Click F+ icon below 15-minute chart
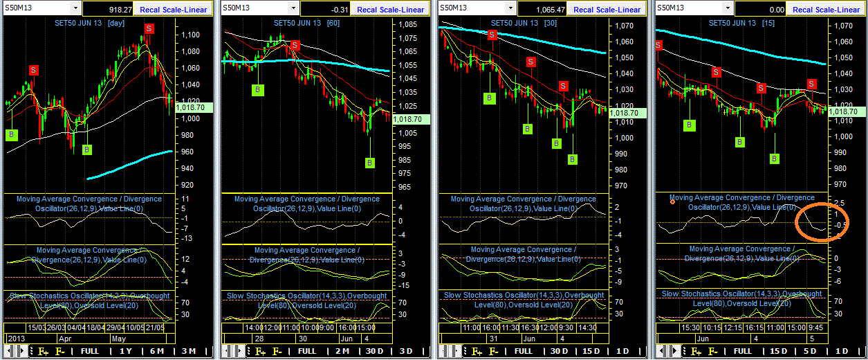The height and width of the screenshot is (360, 868). point(694,351)
